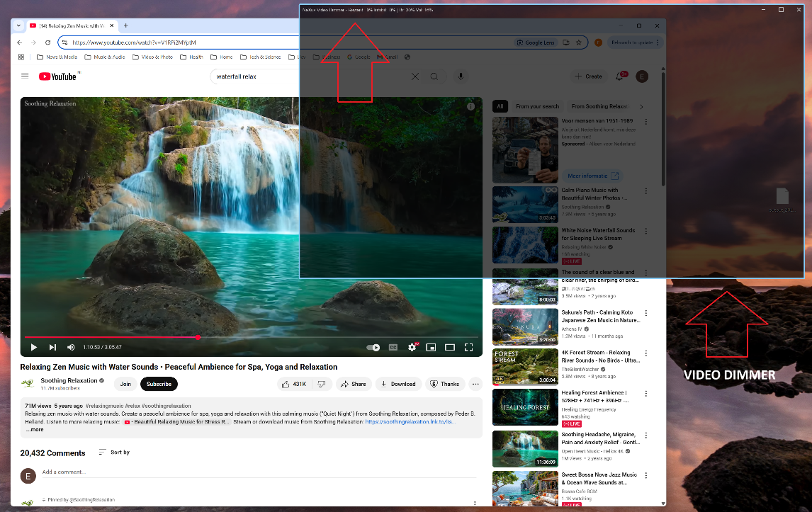Image resolution: width=812 pixels, height=512 pixels.
Task: Open the tab search dropdown arrow
Action: point(18,25)
